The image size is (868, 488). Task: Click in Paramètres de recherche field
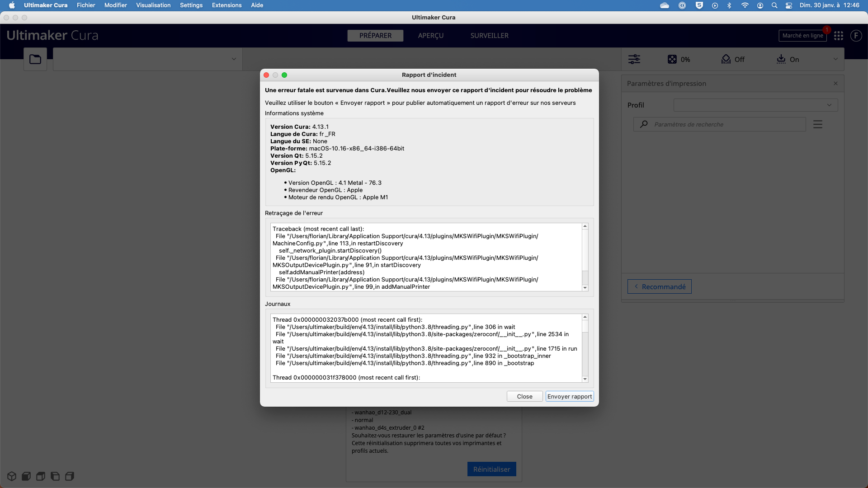click(719, 124)
